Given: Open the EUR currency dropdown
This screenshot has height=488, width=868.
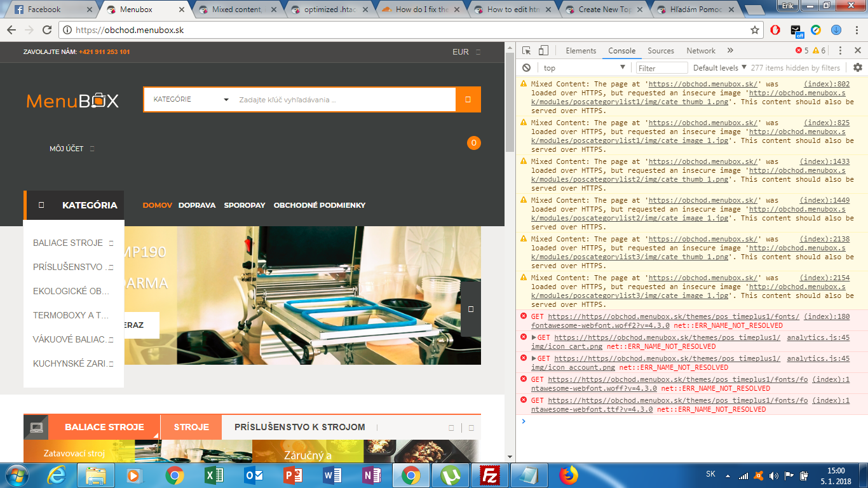Looking at the screenshot, I should click(466, 52).
